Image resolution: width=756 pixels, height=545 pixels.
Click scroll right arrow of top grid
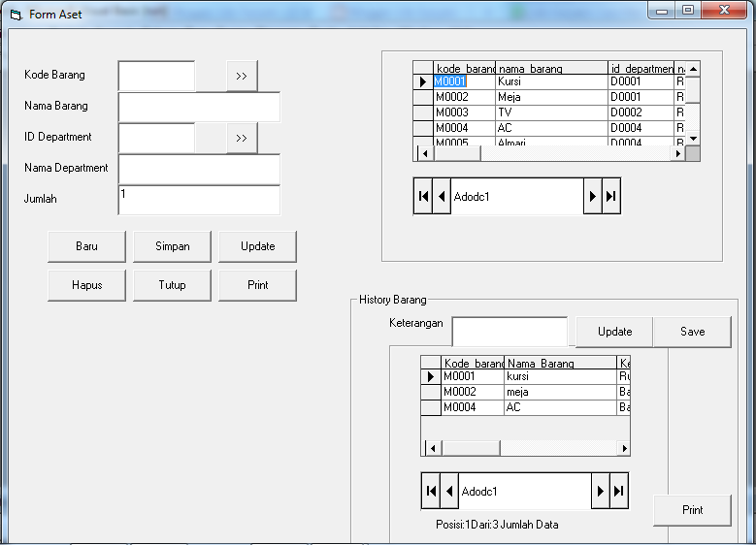[x=678, y=154]
